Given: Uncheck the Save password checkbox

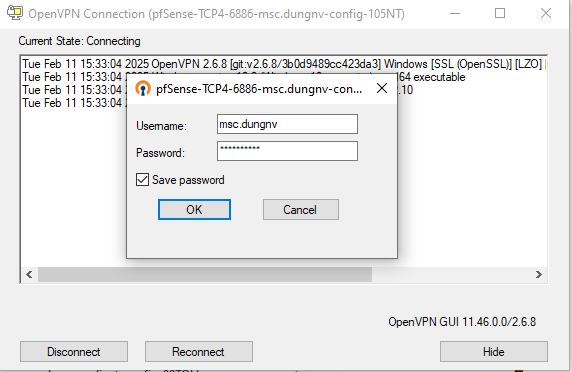Looking at the screenshot, I should 142,180.
